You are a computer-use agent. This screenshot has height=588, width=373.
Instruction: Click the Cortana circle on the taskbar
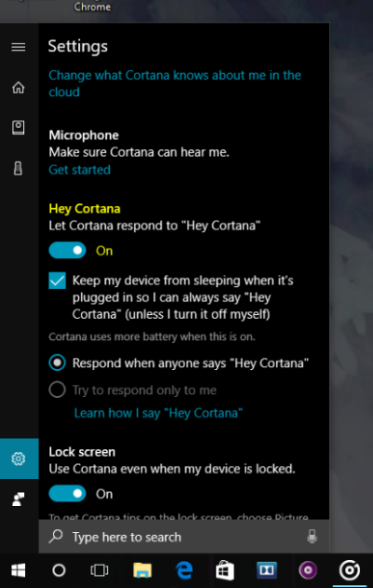[59, 570]
